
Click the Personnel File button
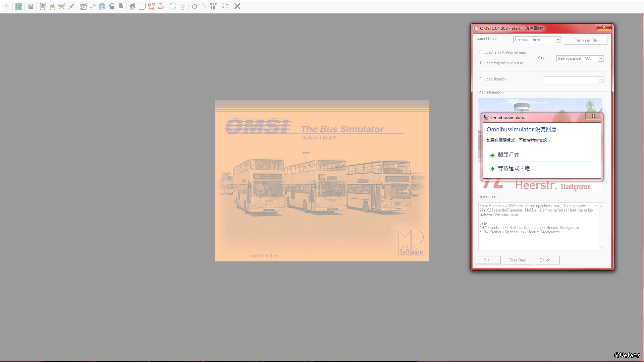tap(586, 40)
